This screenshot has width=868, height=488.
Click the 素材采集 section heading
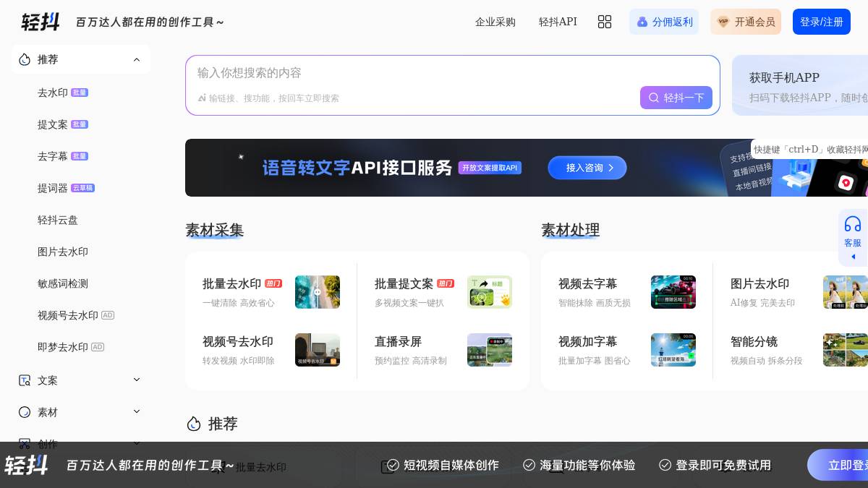point(214,230)
